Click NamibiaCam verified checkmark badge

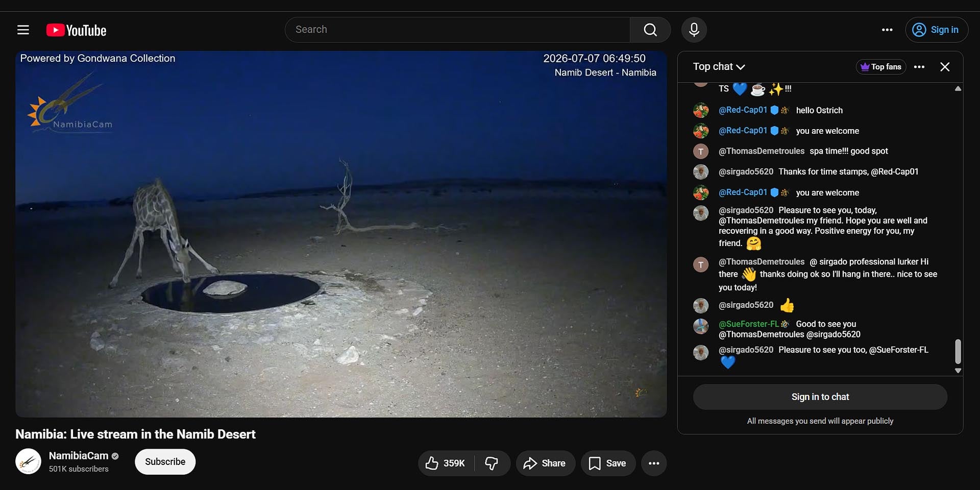(115, 456)
